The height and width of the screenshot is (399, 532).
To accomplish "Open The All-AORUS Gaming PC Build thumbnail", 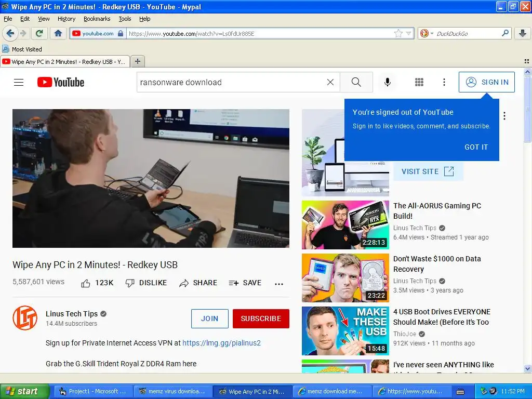I will 345,225.
